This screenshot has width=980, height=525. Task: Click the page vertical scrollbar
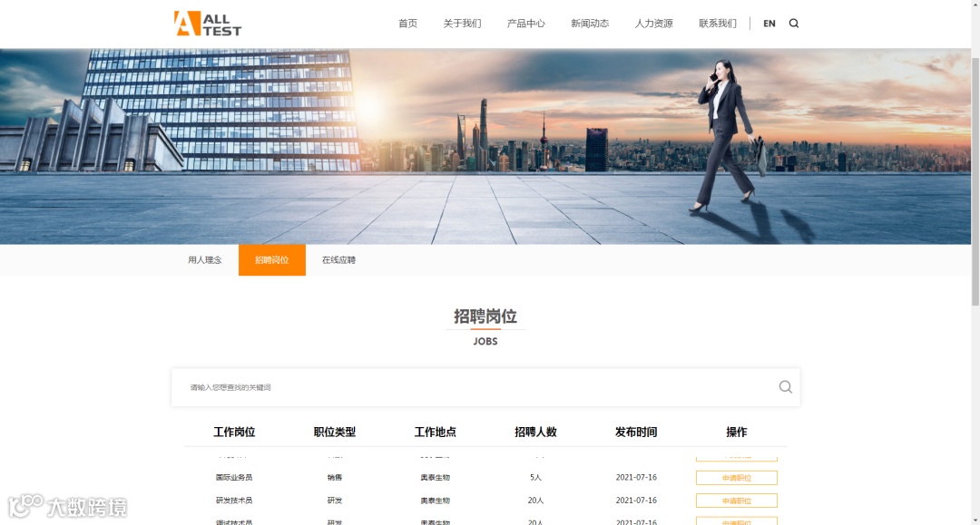(x=975, y=181)
